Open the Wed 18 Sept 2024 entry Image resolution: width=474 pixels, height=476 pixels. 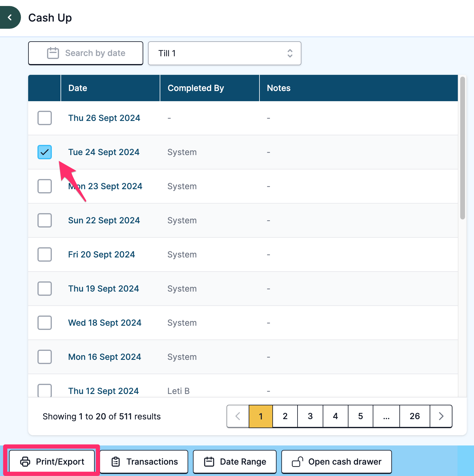click(105, 323)
